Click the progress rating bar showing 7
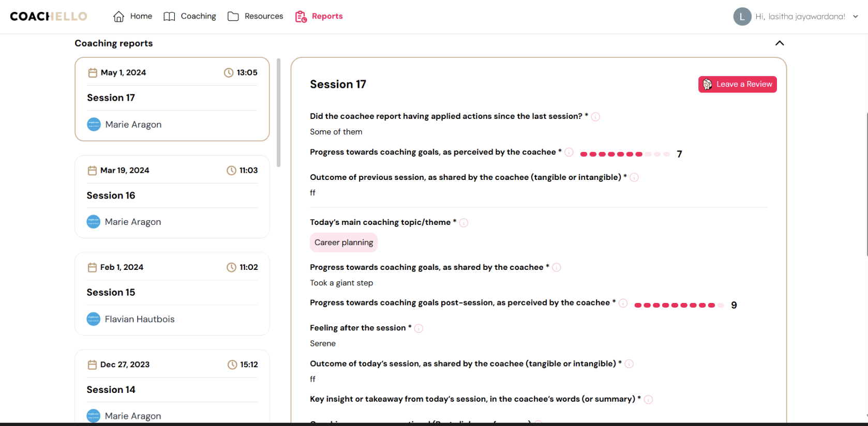The image size is (868, 426). (624, 154)
